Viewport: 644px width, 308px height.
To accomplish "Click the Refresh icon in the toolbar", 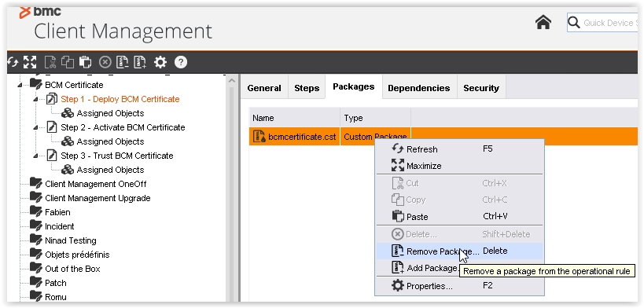I will [13, 62].
